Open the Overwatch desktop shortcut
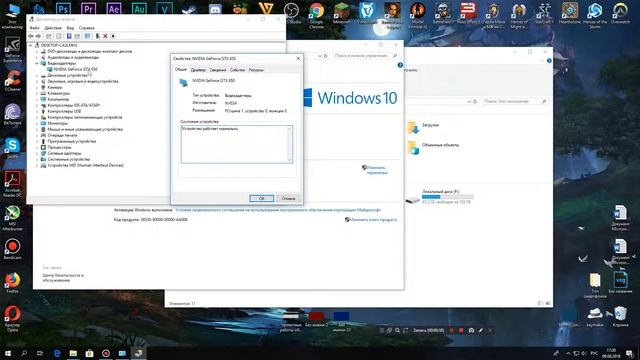The height and width of the screenshot is (360, 640). tap(620, 12)
